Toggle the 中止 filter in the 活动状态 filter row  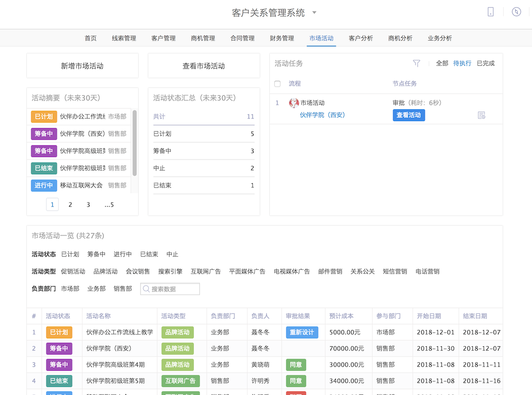click(x=173, y=254)
